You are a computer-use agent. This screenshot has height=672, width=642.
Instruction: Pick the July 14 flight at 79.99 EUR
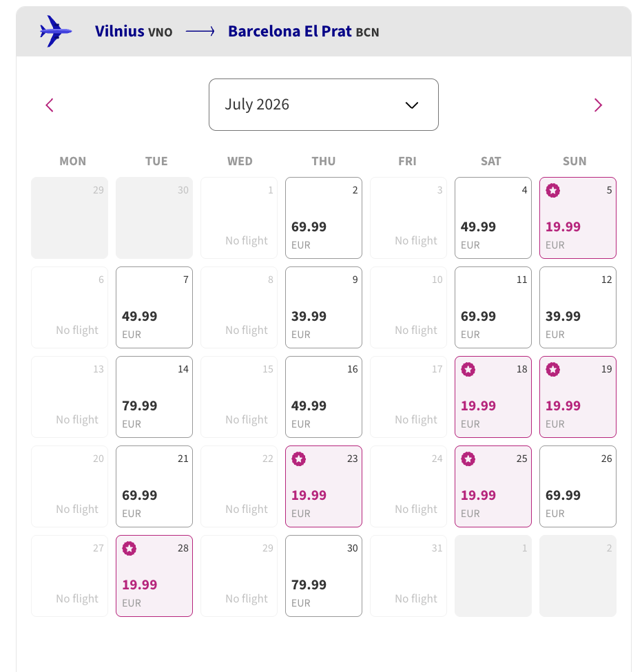154,397
